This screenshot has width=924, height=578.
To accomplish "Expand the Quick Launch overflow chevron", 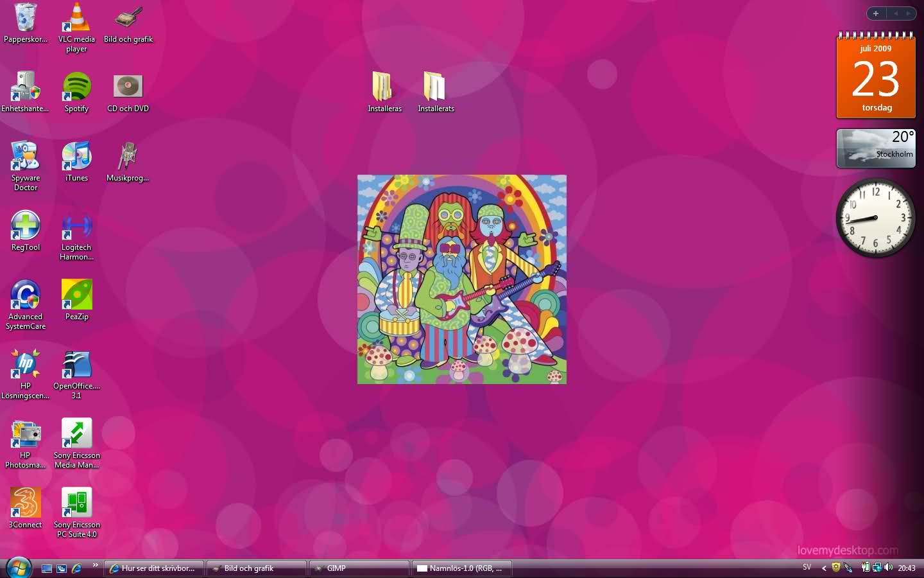I will coord(96,565).
